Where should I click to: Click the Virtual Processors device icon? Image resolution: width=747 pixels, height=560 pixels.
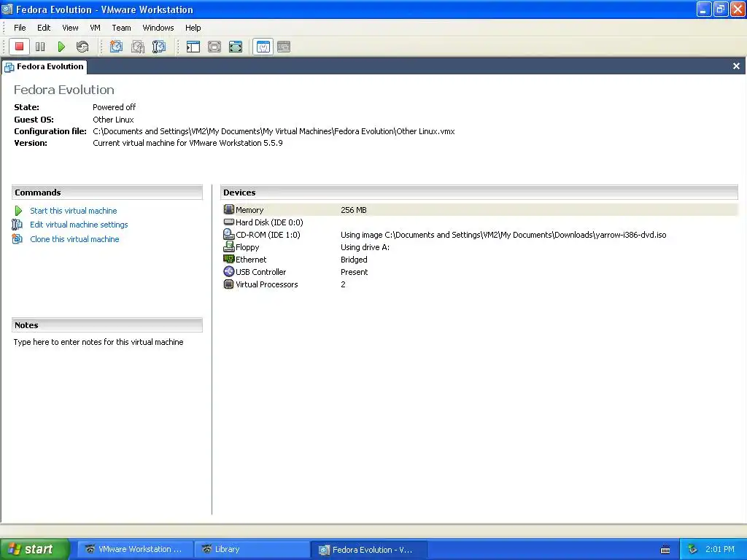[228, 284]
